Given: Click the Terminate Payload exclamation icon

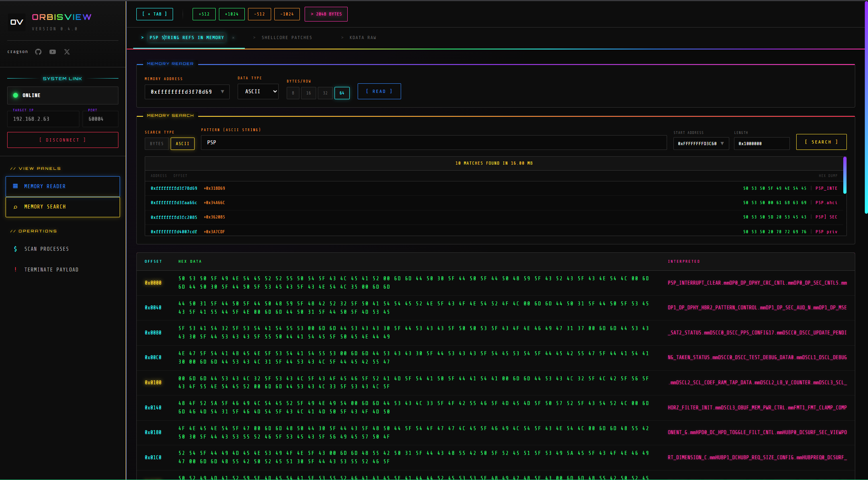Looking at the screenshot, I should click(x=16, y=270).
